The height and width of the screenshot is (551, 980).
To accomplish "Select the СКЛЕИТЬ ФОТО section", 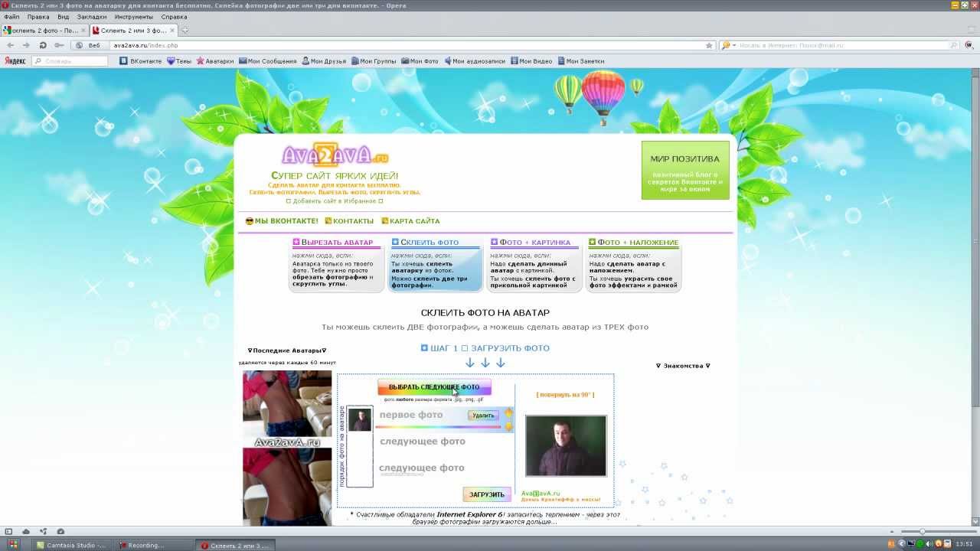I will (435, 264).
